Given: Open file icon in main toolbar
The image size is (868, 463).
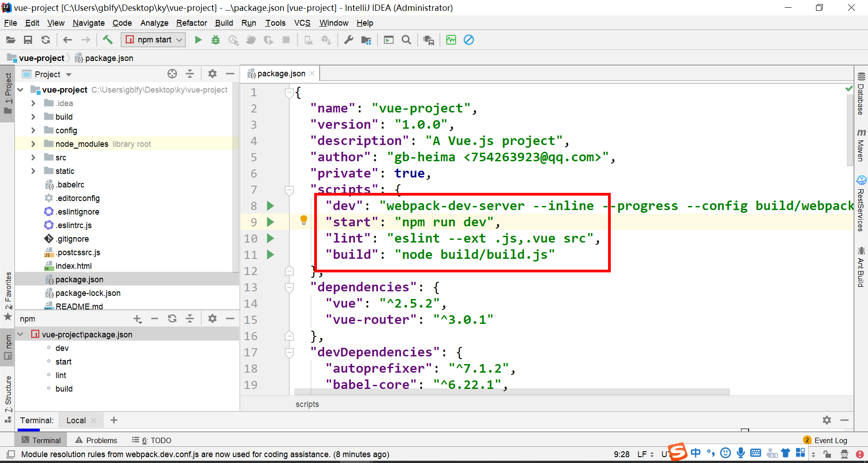Looking at the screenshot, I should point(10,40).
